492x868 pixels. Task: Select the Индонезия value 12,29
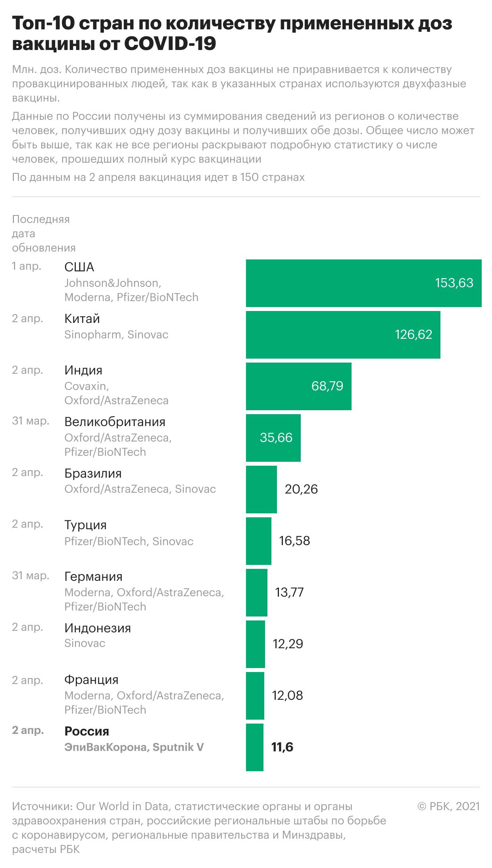point(288,644)
